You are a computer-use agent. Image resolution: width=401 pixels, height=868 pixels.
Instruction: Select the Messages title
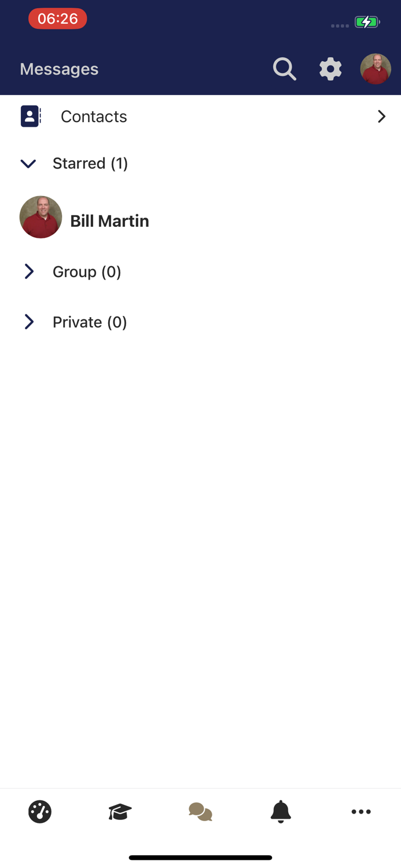[x=58, y=69]
